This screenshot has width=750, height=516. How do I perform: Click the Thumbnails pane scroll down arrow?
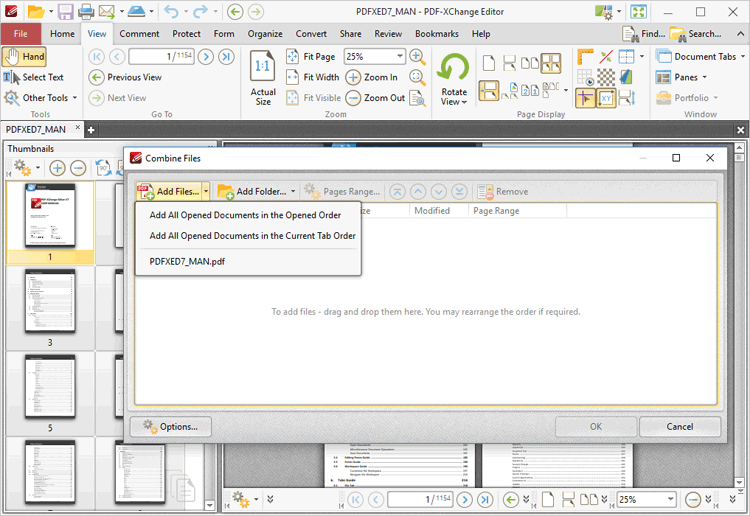tap(210, 505)
